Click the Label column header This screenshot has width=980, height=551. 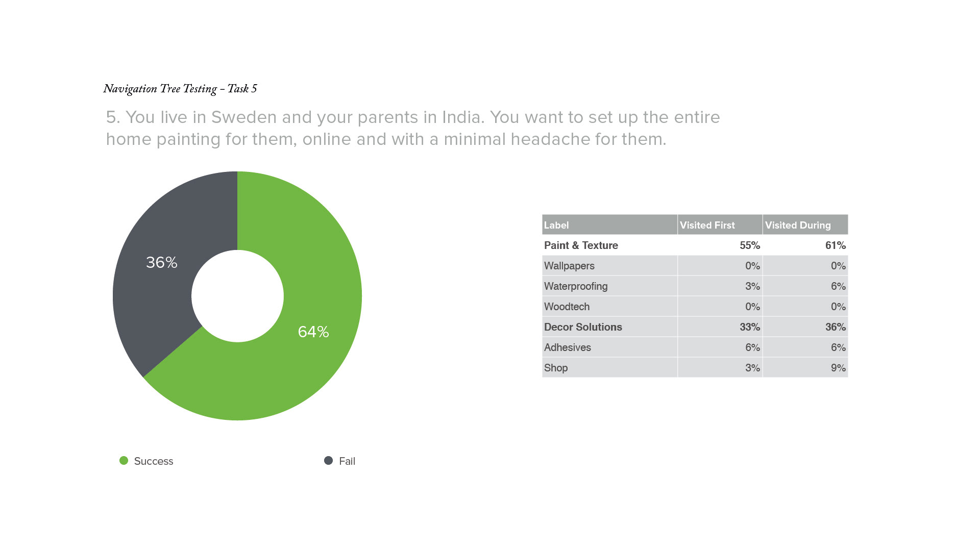[x=556, y=225]
